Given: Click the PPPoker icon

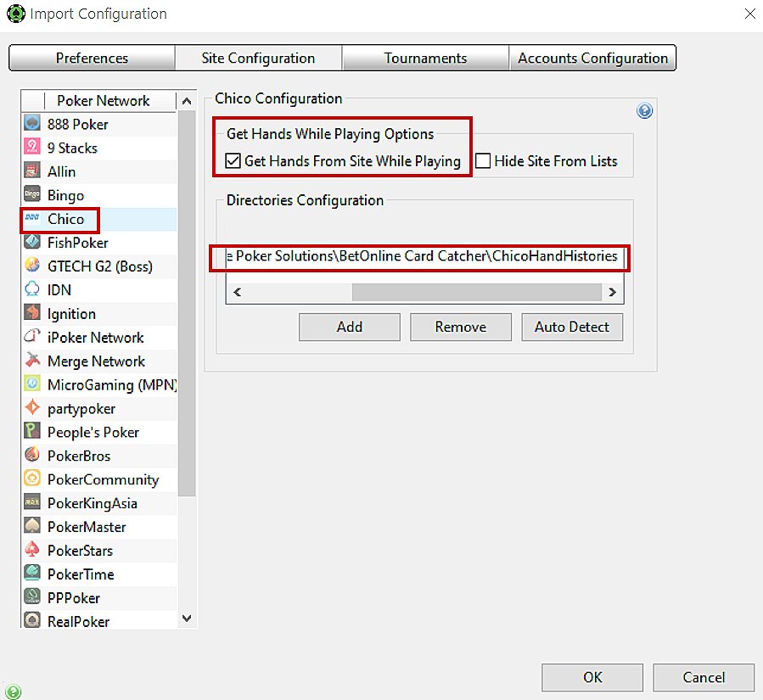Looking at the screenshot, I should (x=32, y=597).
